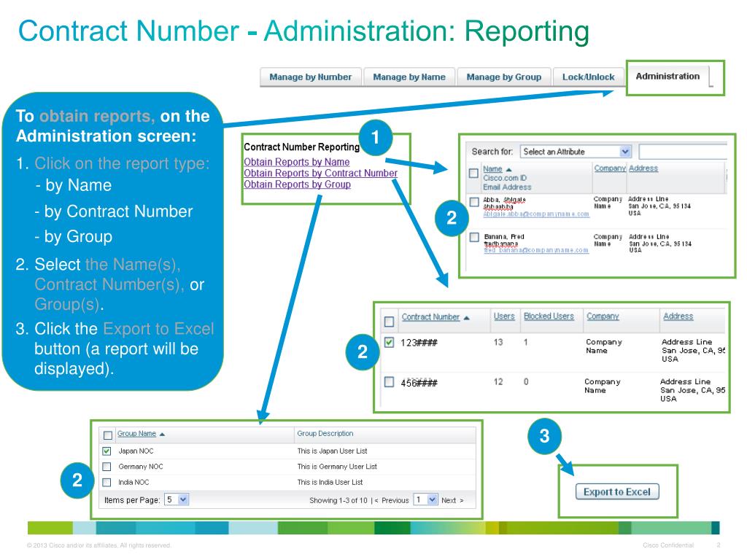Image resolution: width=747 pixels, height=560 pixels.
Task: Select the 'This is Germany User List' cell
Action: click(337, 467)
